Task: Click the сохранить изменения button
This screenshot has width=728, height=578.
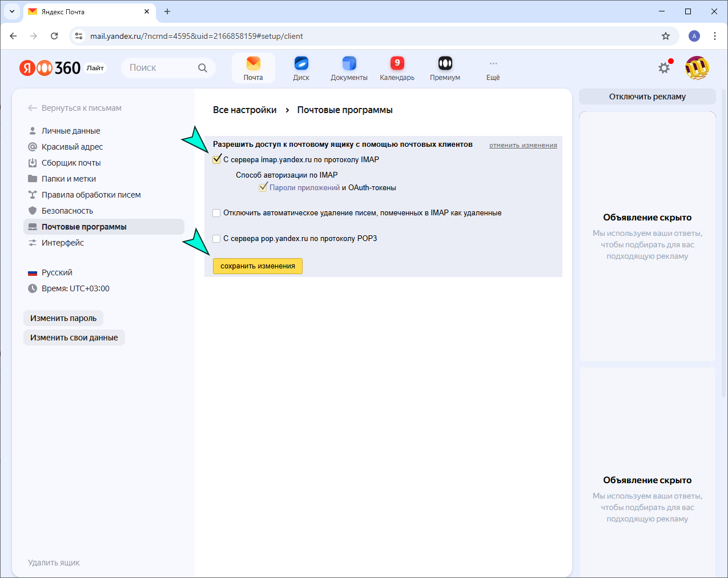Action: 258,266
